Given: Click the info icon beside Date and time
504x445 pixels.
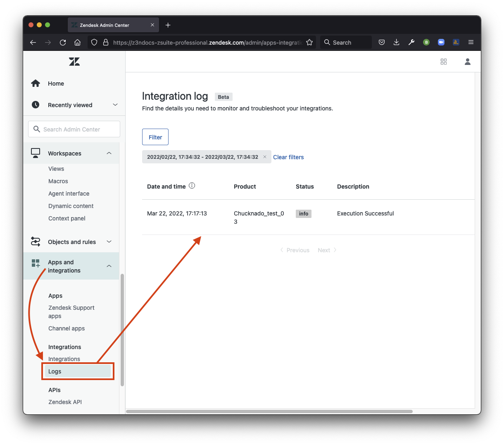Looking at the screenshot, I should coord(192,186).
